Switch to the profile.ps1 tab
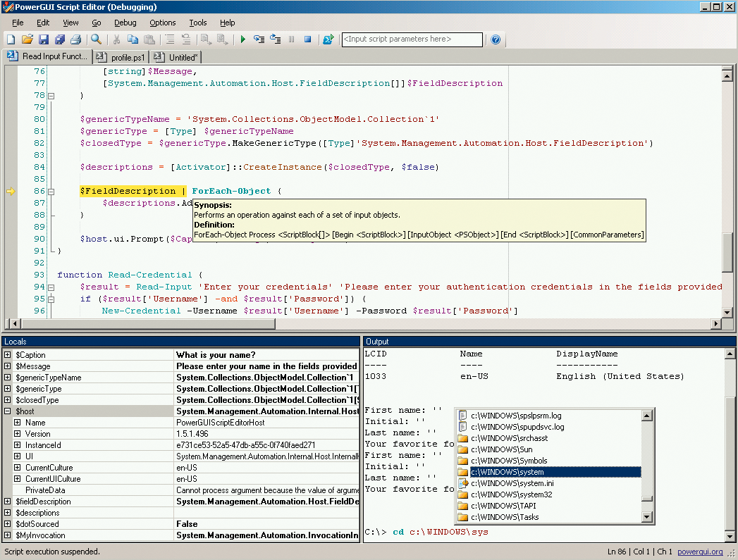Image resolution: width=738 pixels, height=560 pixels. 126,57
